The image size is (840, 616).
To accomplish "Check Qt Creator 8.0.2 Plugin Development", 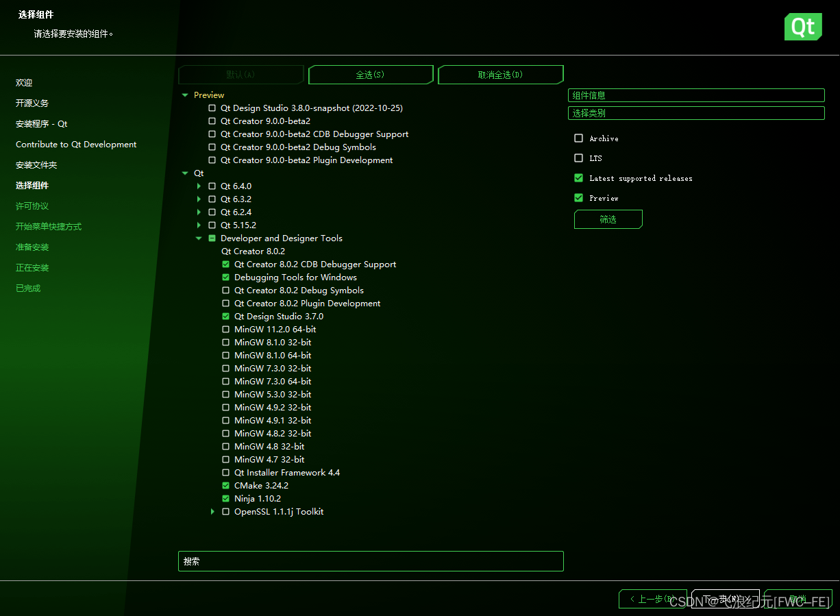I will click(x=225, y=304).
